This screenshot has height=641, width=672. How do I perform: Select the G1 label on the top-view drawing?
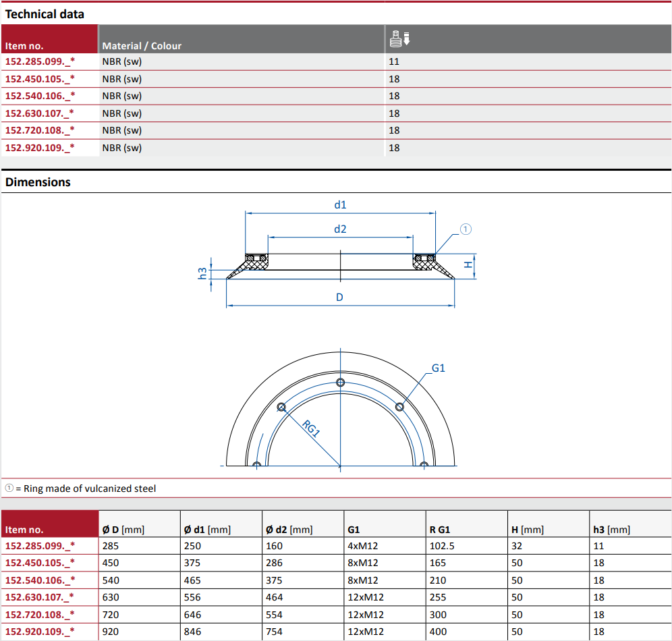[439, 368]
